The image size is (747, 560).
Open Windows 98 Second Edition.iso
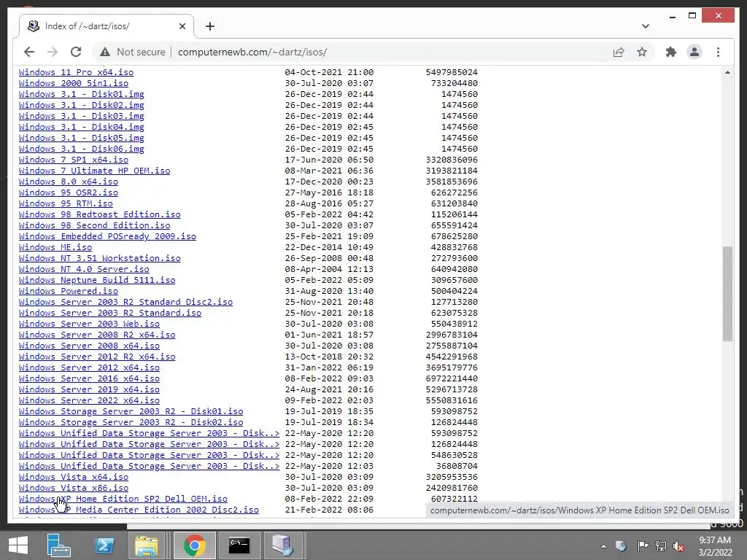tap(94, 226)
